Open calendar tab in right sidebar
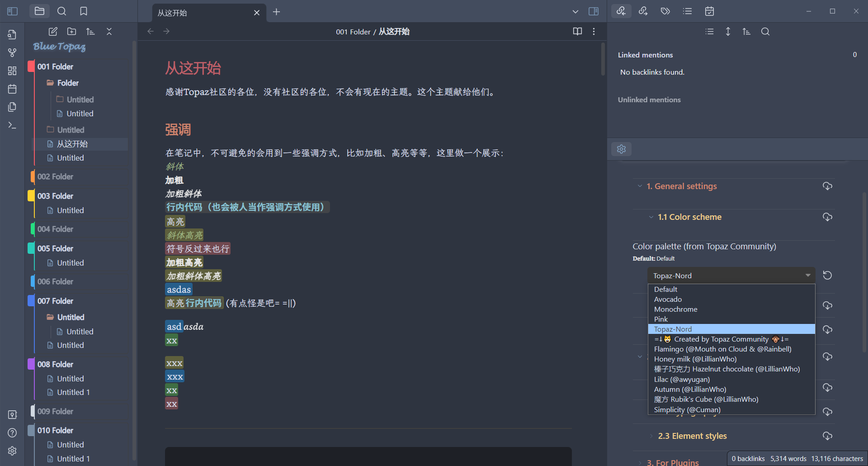Image resolution: width=868 pixels, height=466 pixels. pos(709,11)
